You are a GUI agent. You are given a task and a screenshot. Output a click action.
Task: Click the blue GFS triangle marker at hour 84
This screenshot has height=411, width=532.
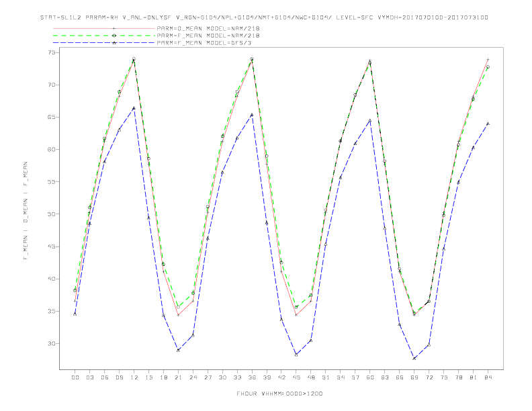(x=488, y=124)
